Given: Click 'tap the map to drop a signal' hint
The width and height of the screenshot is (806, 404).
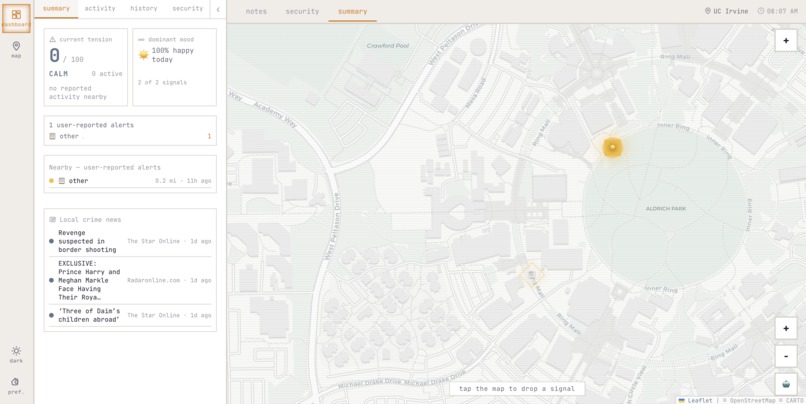Looking at the screenshot, I should (517, 389).
